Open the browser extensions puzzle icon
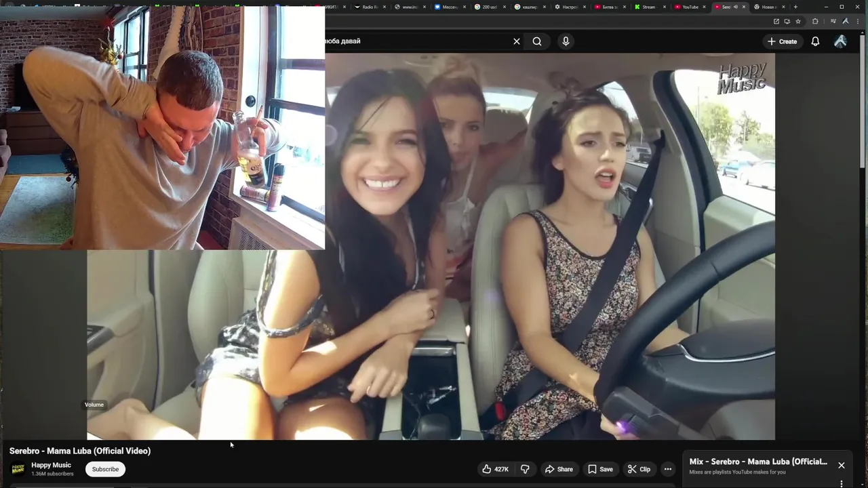 point(815,21)
